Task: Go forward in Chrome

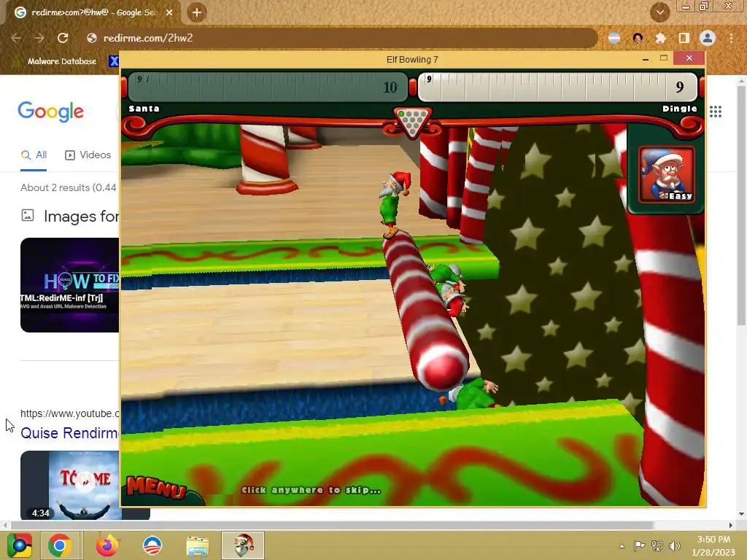Action: coord(39,38)
